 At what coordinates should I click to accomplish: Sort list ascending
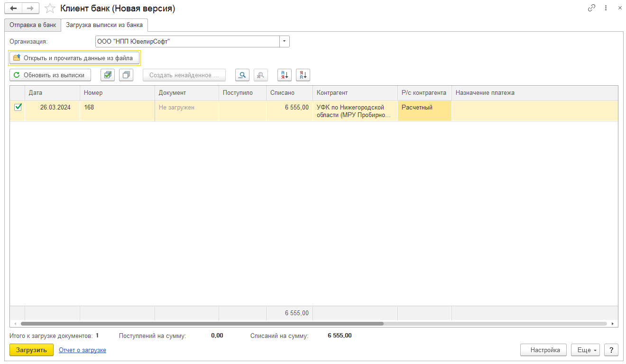tap(284, 75)
